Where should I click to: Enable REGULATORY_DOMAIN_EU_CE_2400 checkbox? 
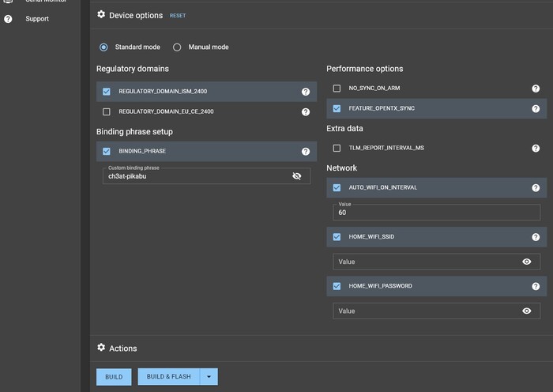[107, 112]
